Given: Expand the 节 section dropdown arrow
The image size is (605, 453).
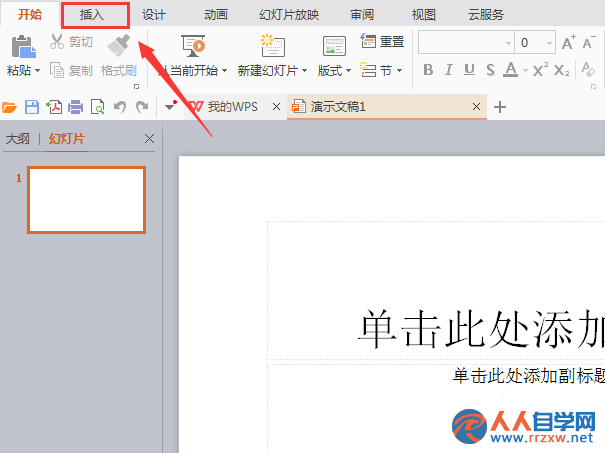Looking at the screenshot, I should [399, 71].
